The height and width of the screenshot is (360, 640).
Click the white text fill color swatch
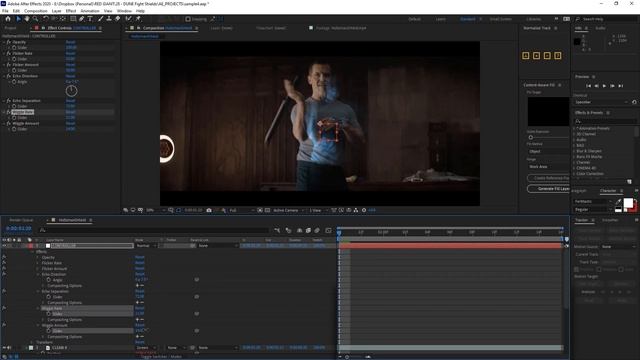(x=628, y=203)
